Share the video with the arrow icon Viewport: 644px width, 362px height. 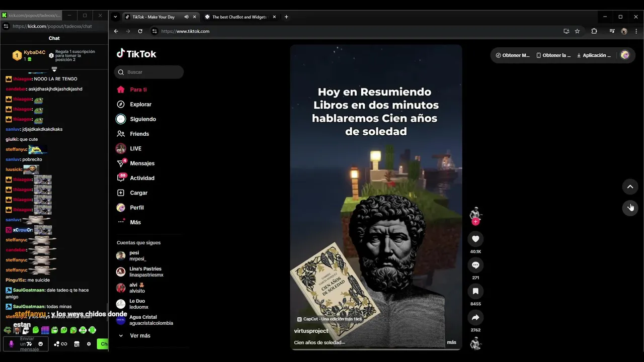[x=475, y=317]
